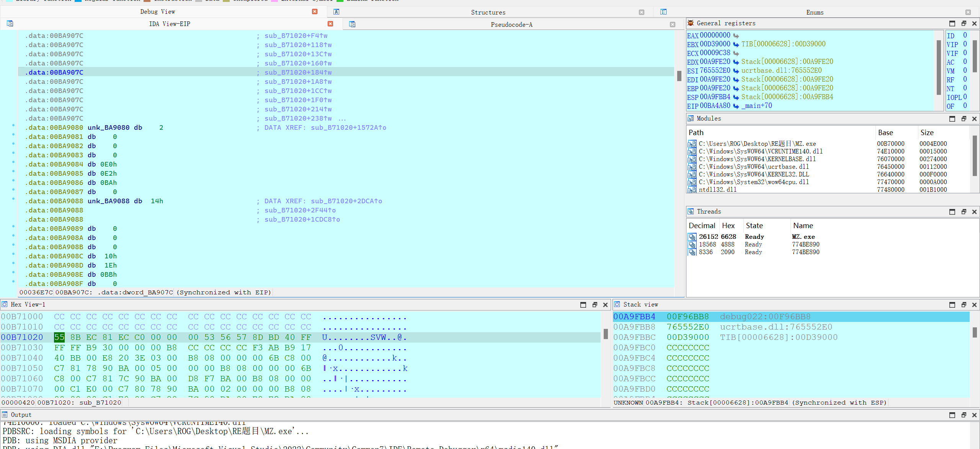980x449 pixels.
Task: Sort threads by Decimal column
Action: pyautogui.click(x=702, y=225)
